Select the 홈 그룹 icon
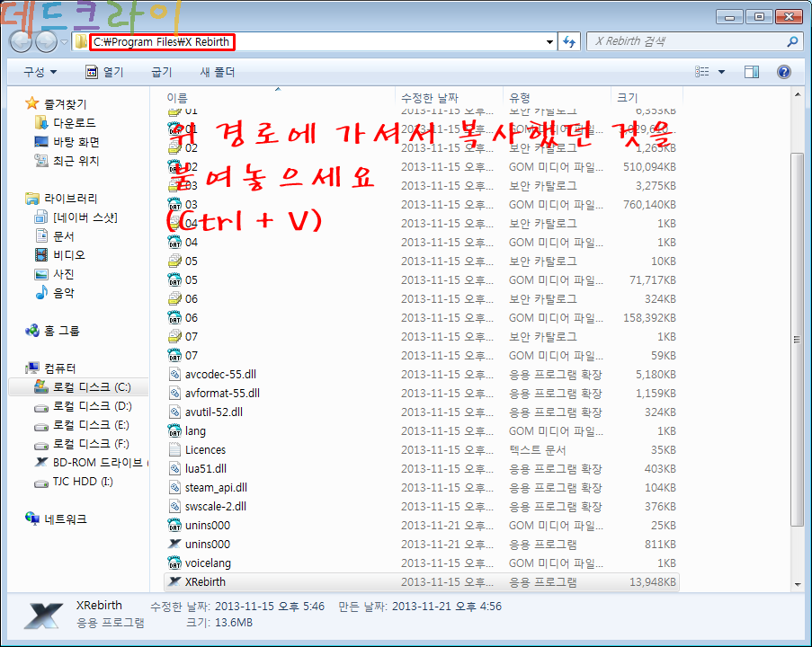Screen dimensions: 812x647 (32, 330)
